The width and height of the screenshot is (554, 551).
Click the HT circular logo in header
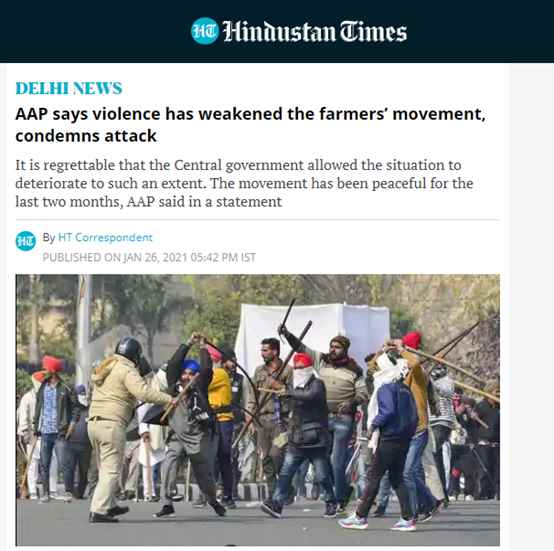(x=205, y=31)
